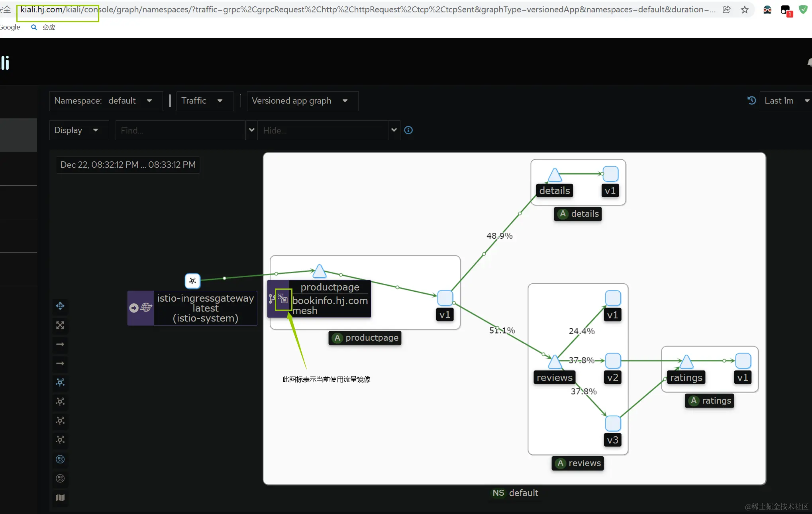
Task: Open the Namespace: default dropdown
Action: tap(105, 101)
